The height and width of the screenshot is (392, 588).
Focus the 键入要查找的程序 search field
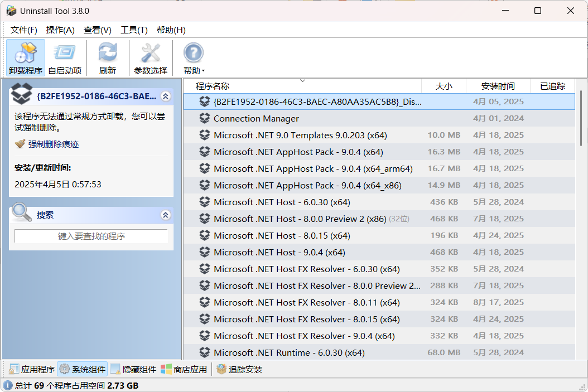point(91,236)
